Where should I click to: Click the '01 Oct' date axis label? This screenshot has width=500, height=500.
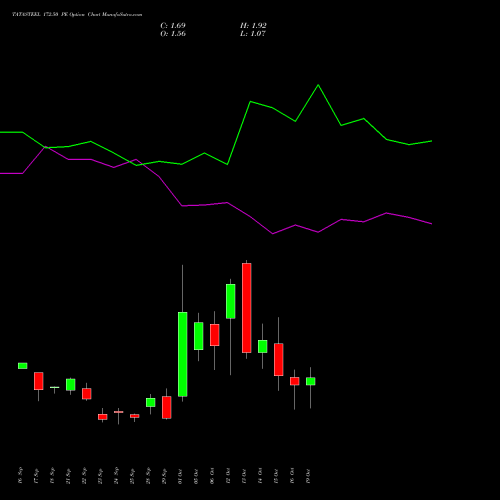[180, 476]
